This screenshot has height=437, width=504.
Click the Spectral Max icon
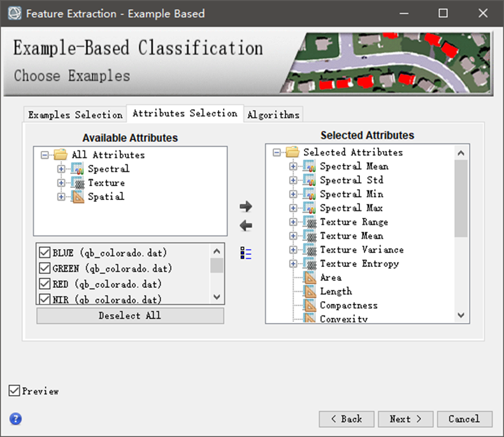coord(309,208)
